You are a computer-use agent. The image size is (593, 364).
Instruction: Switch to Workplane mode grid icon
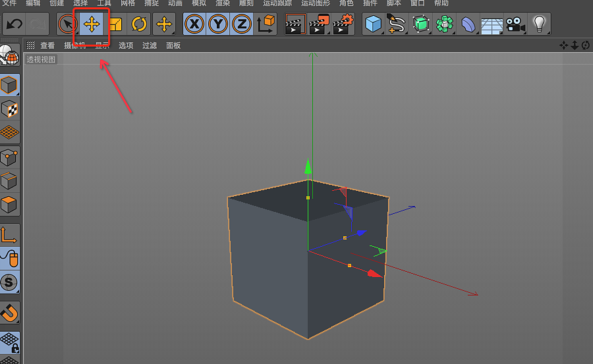pos(9,133)
